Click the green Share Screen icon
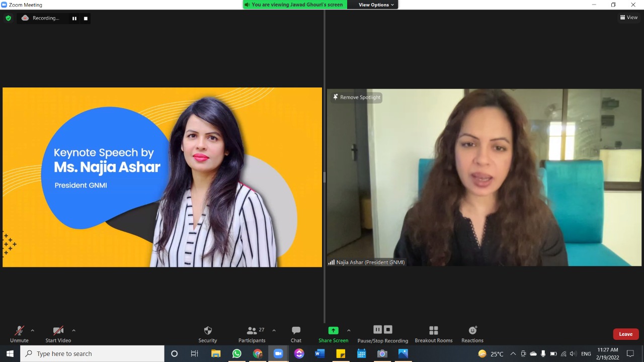The width and height of the screenshot is (644, 362). (333, 330)
